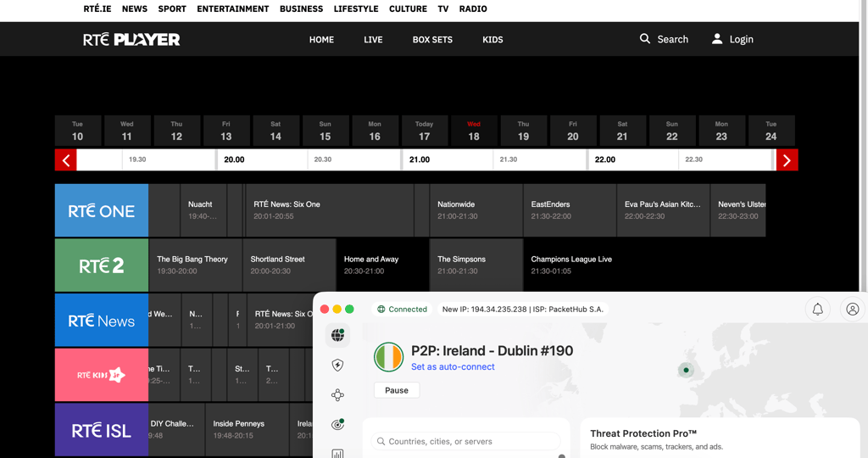The image size is (868, 458).
Task: Open the VPN globe servers icon
Action: coord(337,335)
